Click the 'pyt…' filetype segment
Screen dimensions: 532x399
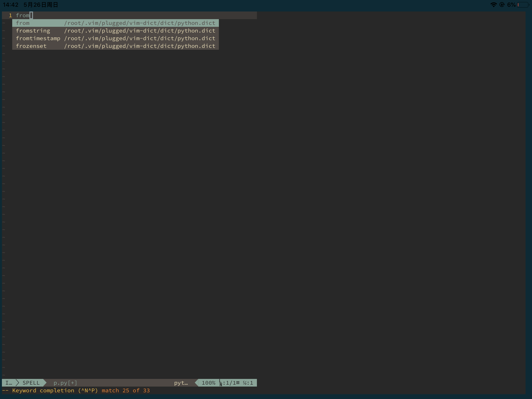coord(181,383)
